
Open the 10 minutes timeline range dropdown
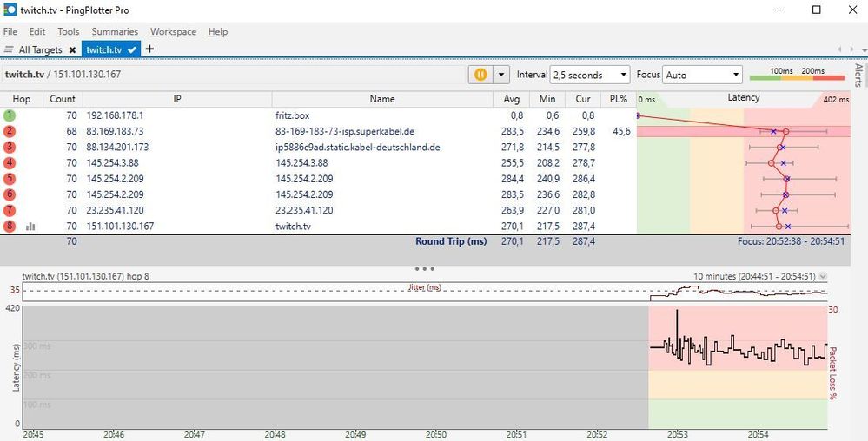point(823,276)
